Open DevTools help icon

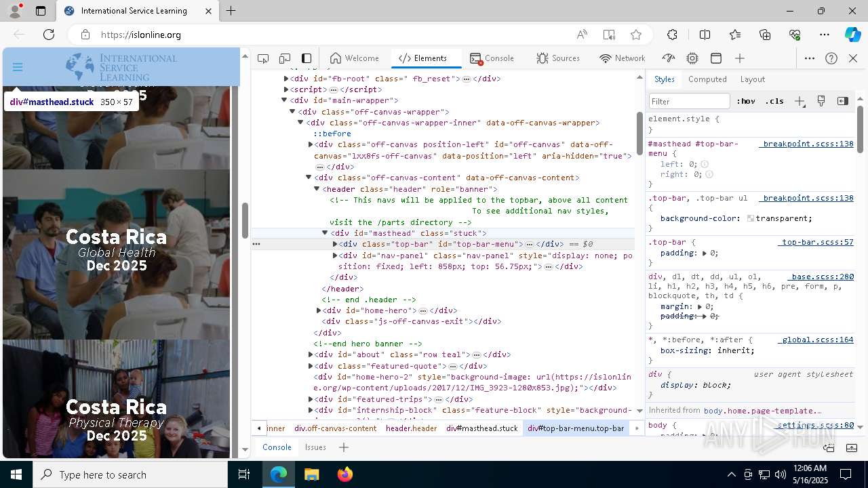831,58
